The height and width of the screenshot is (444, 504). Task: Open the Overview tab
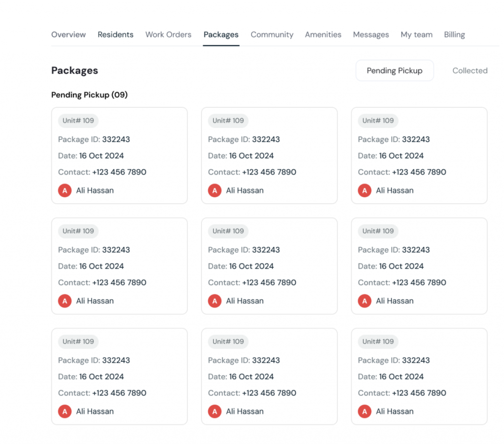68,34
